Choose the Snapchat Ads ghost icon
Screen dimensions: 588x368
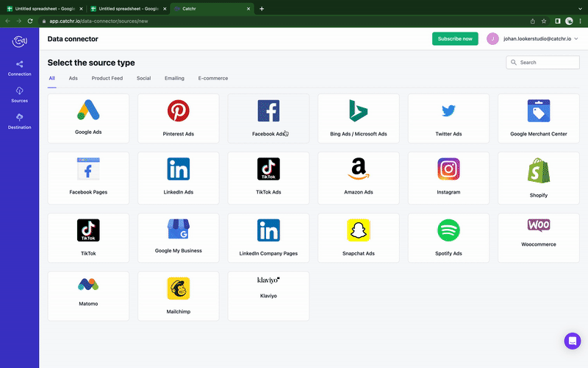(x=359, y=230)
